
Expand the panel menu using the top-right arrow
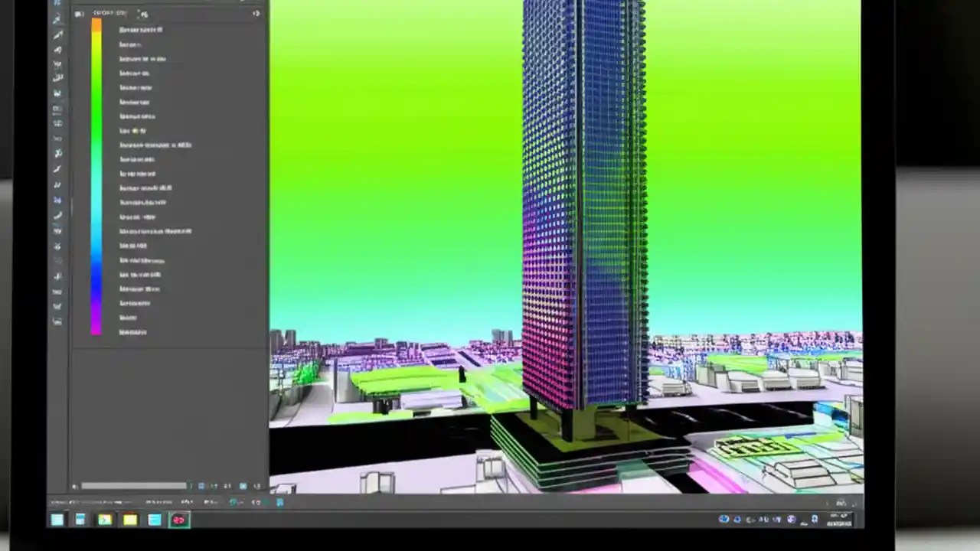click(256, 13)
